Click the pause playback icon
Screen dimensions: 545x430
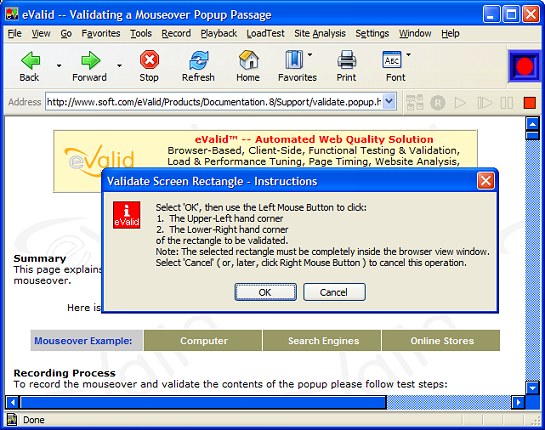[x=506, y=103]
